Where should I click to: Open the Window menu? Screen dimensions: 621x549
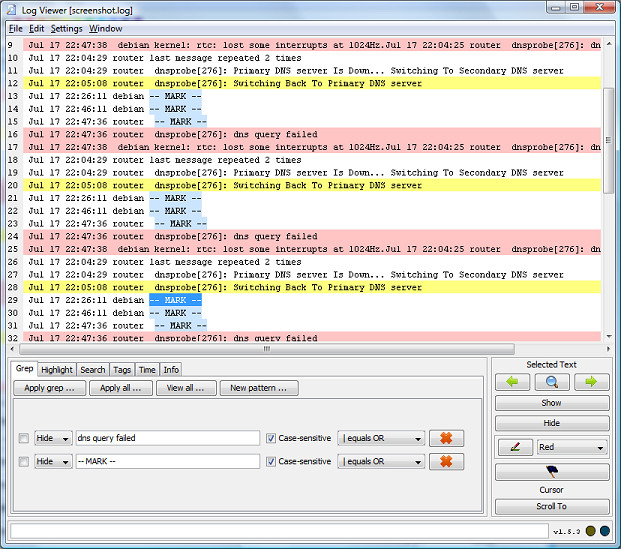[x=105, y=29]
